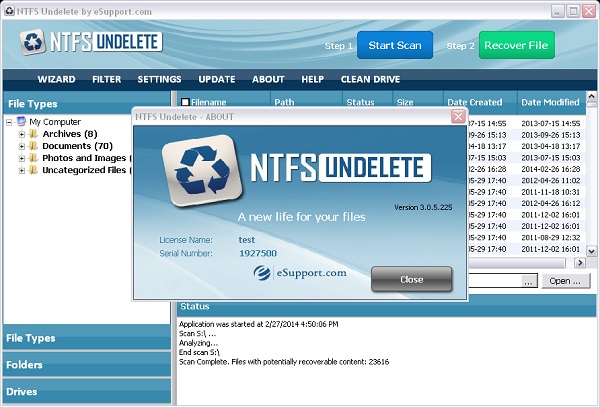Switch to the Drives panel
This screenshot has height=408, width=600.
87,391
